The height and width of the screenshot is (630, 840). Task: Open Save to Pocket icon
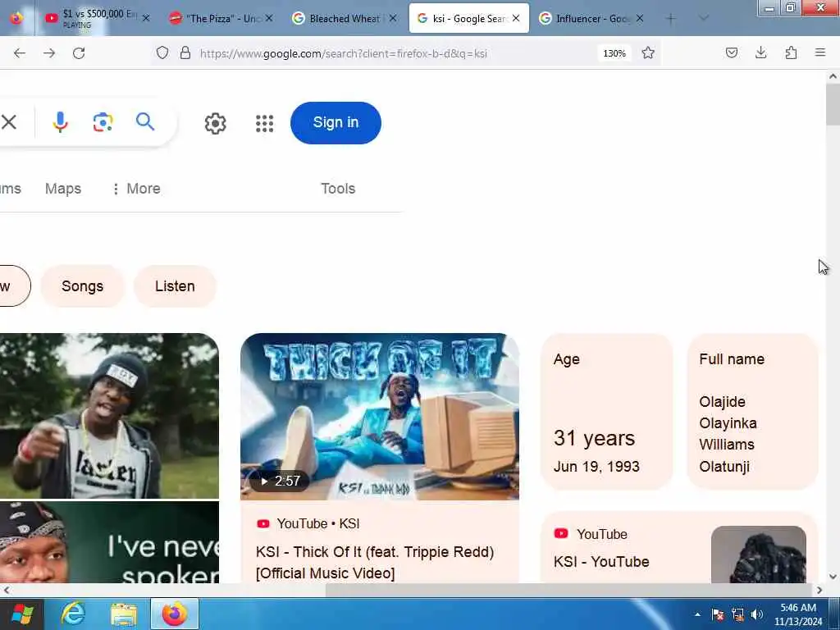pyautogui.click(x=732, y=52)
